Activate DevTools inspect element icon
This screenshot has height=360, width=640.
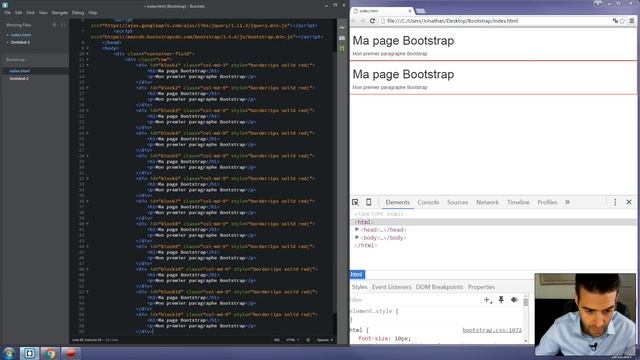[356, 202]
